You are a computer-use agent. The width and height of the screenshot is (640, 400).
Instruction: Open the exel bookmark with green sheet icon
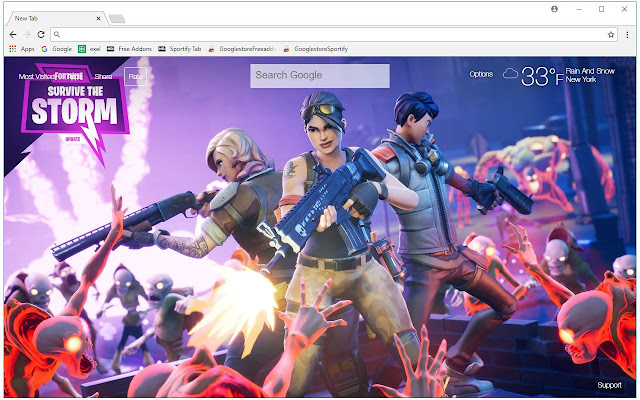click(x=89, y=49)
